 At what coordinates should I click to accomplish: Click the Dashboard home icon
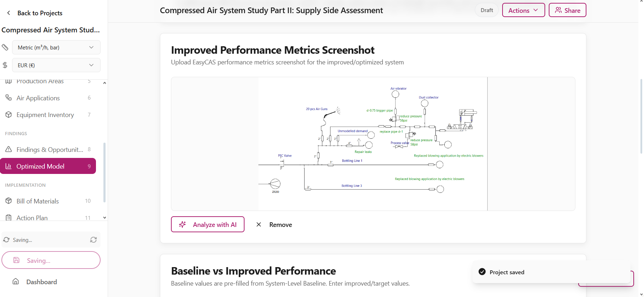pyautogui.click(x=16, y=281)
